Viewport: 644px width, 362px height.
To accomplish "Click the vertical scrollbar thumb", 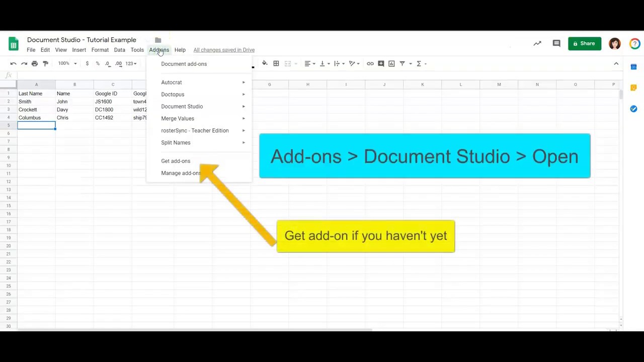I will tap(621, 95).
